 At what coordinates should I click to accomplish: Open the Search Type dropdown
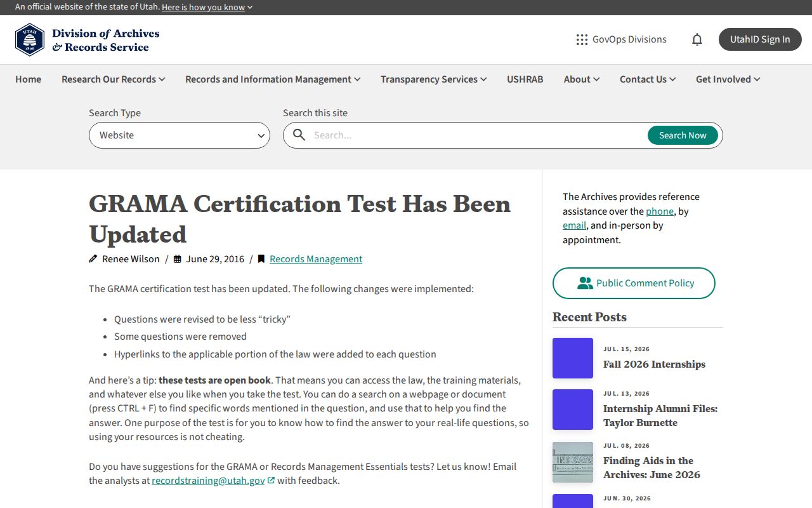click(x=180, y=135)
